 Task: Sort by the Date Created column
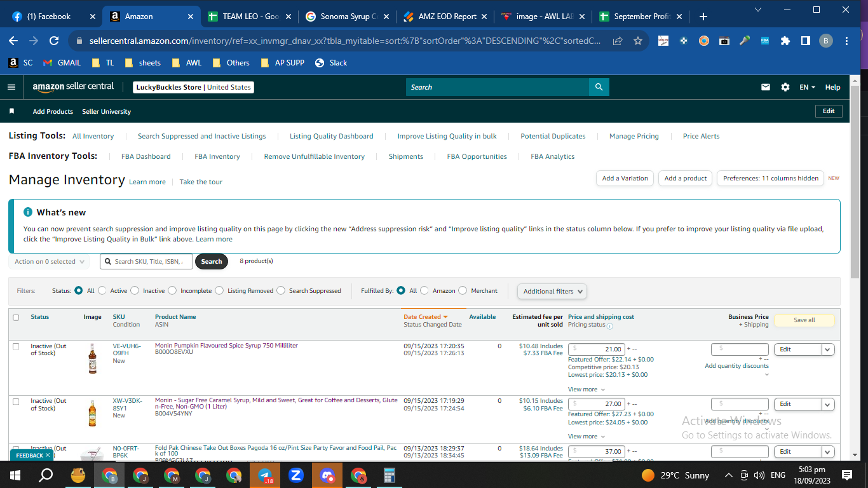point(425,316)
